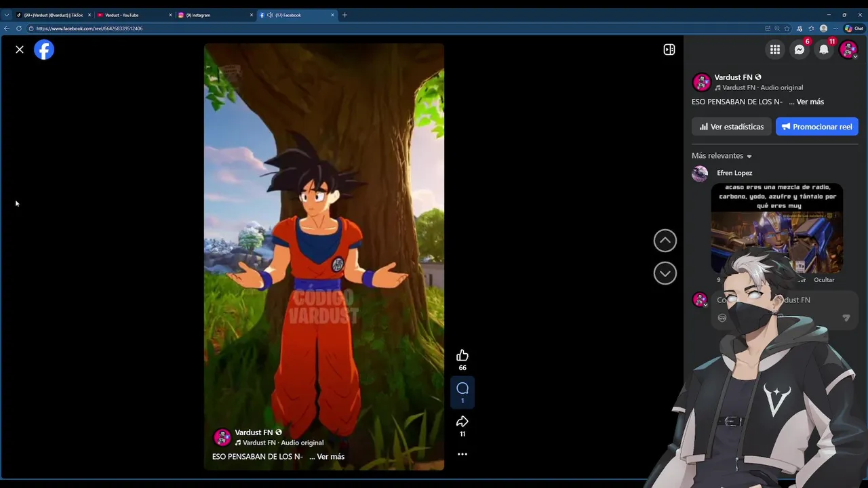Open zoom magnifier in address bar
The width and height of the screenshot is (868, 488).
pyautogui.click(x=777, y=28)
